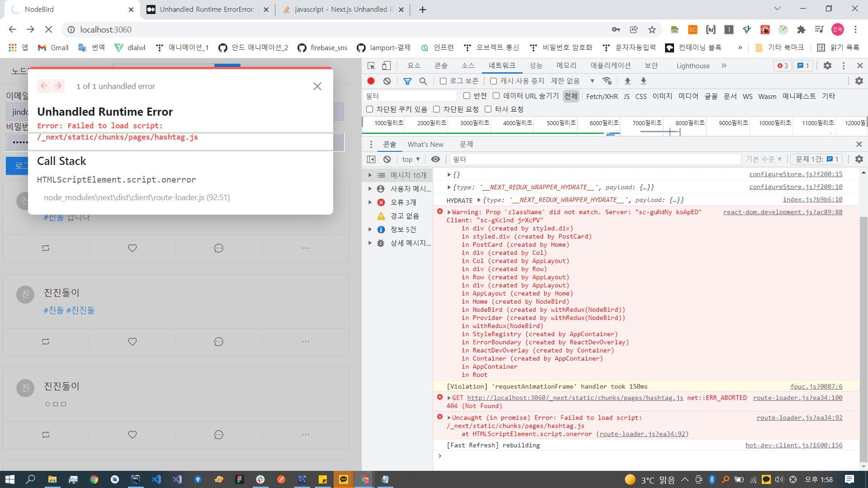Close the Unhandled Runtime Error overlay
This screenshot has height=488, width=868.
317,86
